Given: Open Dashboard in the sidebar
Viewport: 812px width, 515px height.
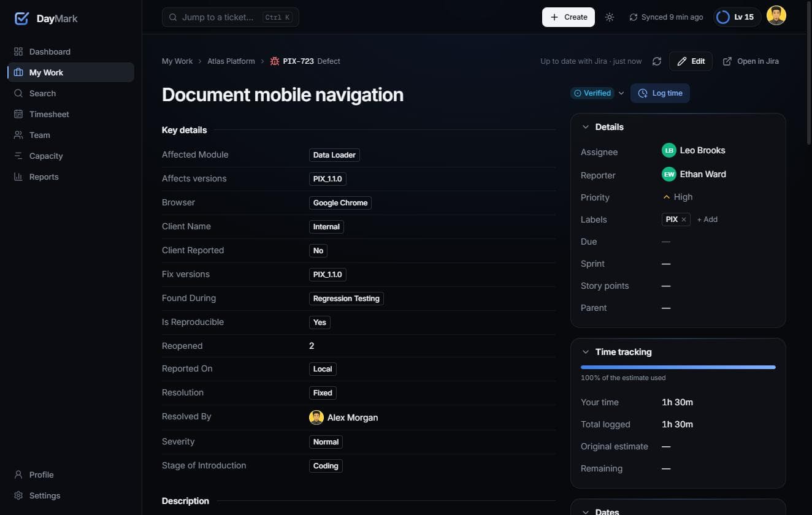Looking at the screenshot, I should point(71,51).
